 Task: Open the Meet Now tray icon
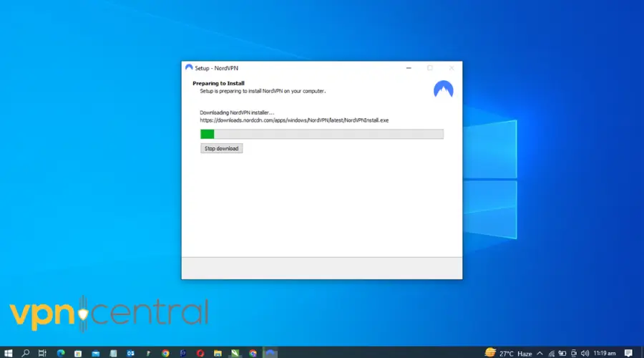[574, 353]
